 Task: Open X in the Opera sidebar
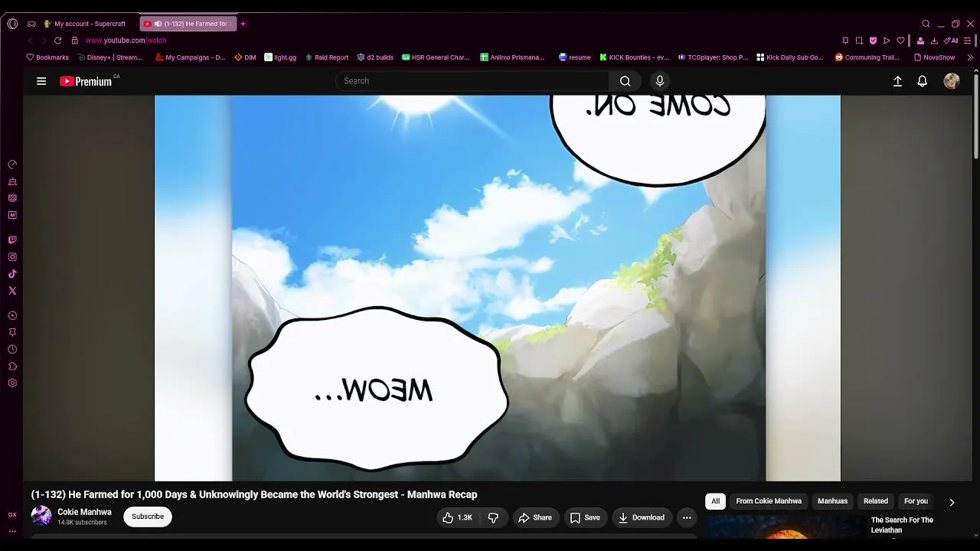pyautogui.click(x=12, y=291)
